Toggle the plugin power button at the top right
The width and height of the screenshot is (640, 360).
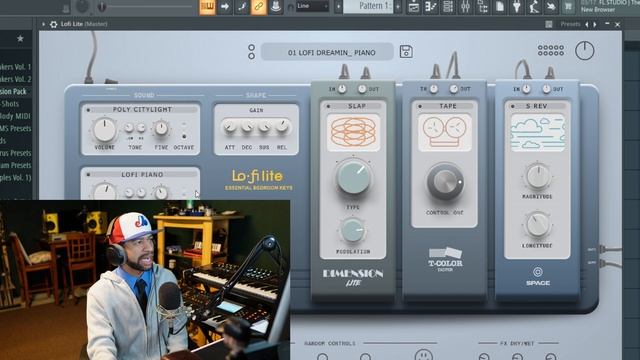(584, 51)
